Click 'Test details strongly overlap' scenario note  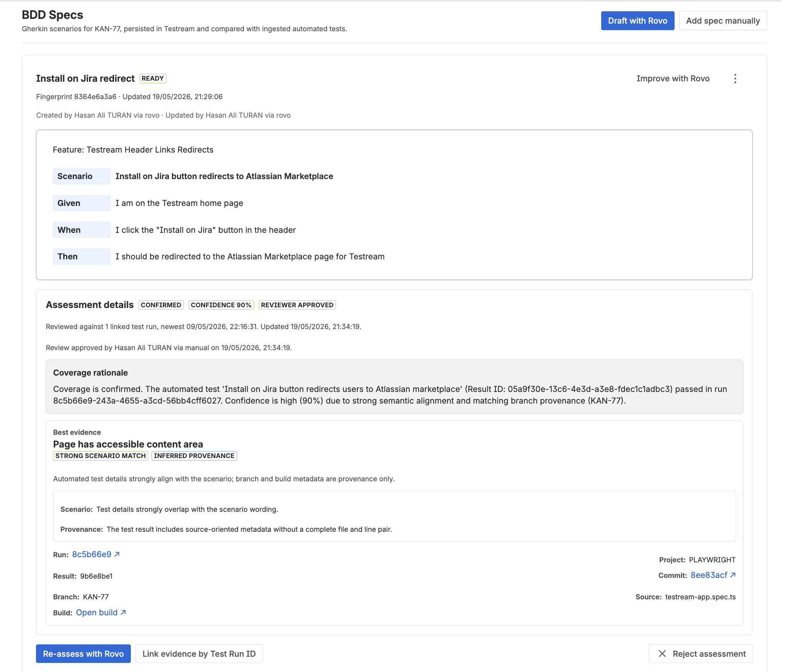(x=187, y=509)
